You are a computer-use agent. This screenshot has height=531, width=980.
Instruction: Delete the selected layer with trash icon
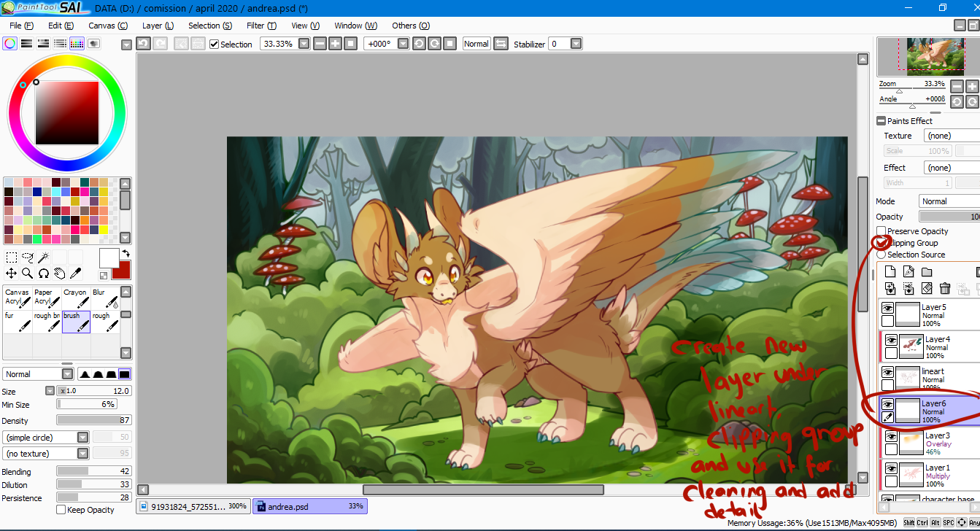point(945,289)
